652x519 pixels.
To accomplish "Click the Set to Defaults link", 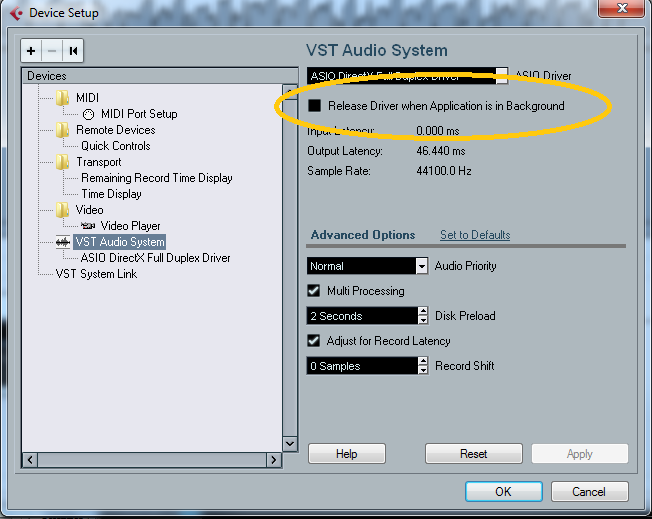I will 475,235.
